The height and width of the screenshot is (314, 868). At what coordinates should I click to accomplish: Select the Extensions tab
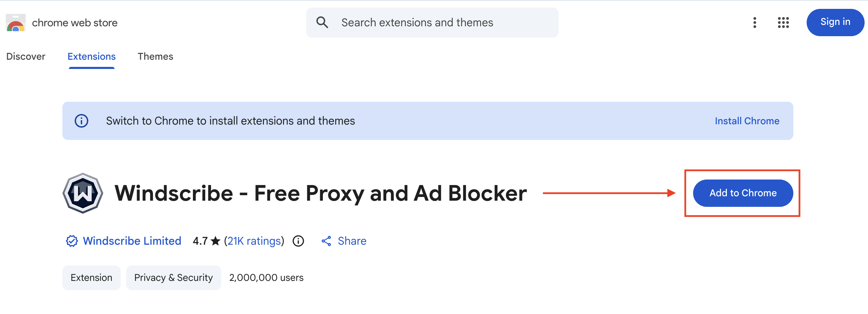[x=91, y=56]
